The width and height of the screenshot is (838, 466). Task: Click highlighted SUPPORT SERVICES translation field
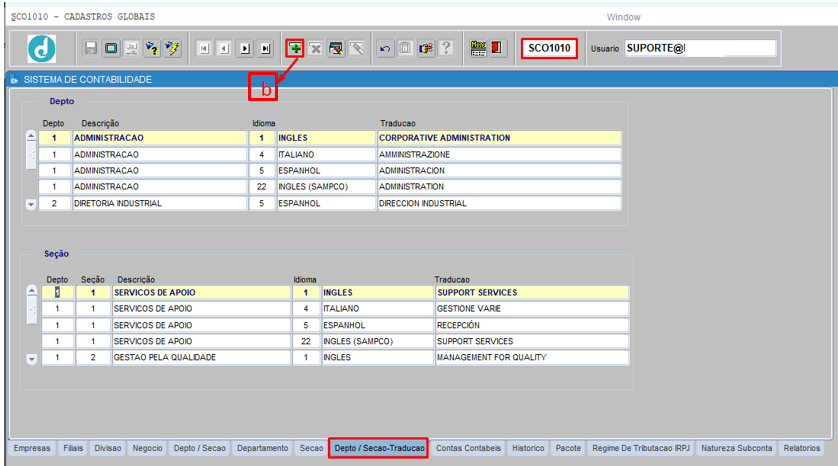coord(532,292)
